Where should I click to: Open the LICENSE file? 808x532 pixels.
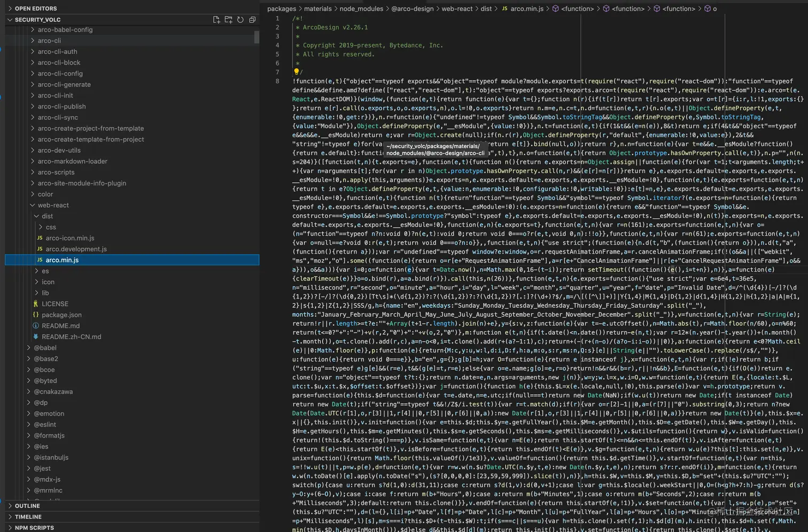pyautogui.click(x=55, y=304)
